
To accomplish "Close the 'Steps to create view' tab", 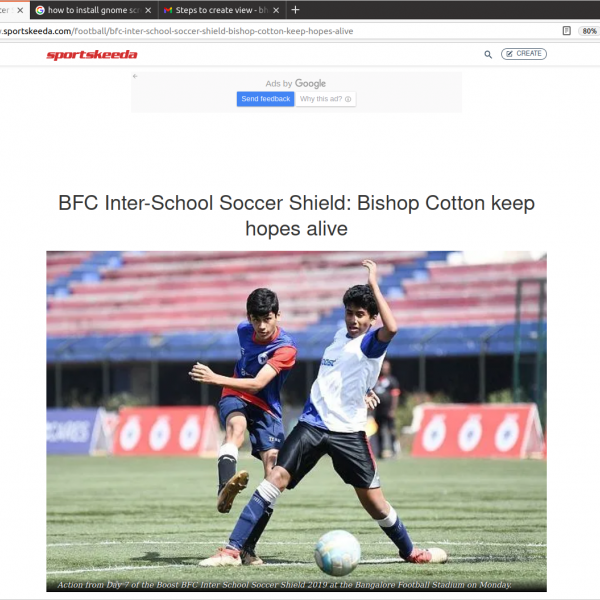I will pyautogui.click(x=276, y=10).
